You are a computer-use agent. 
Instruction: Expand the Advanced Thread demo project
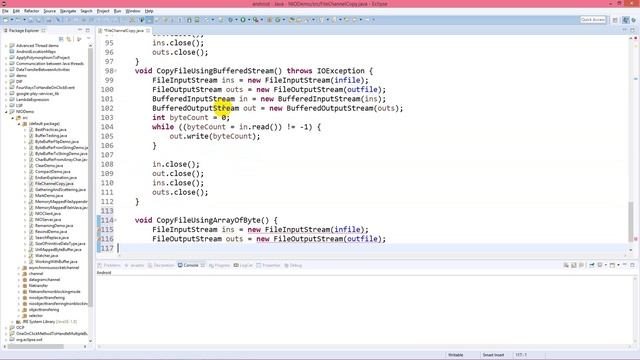pos(6,46)
